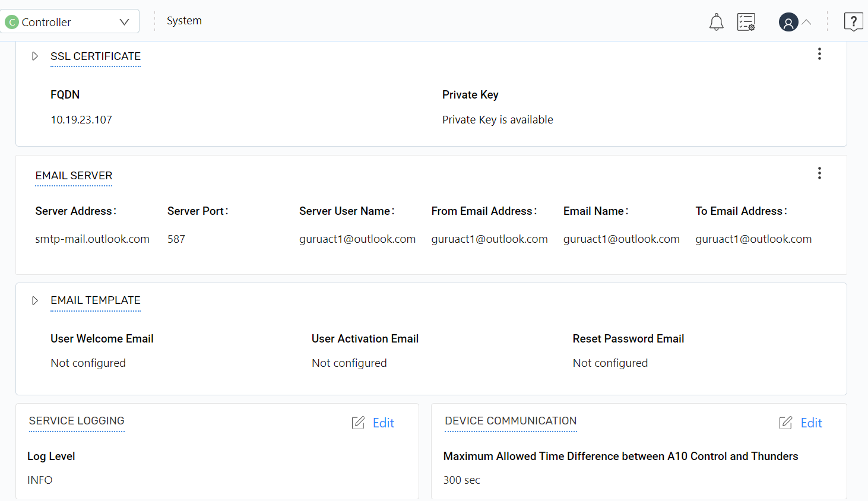868x501 pixels.
Task: Open Email Server three-dot options menu
Action: 819,173
